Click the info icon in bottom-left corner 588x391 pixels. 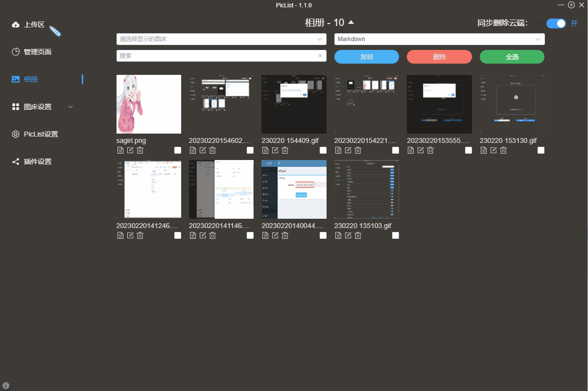(x=6, y=385)
